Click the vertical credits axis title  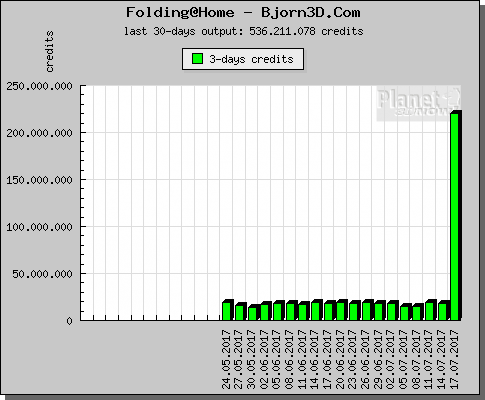[x=49, y=51]
